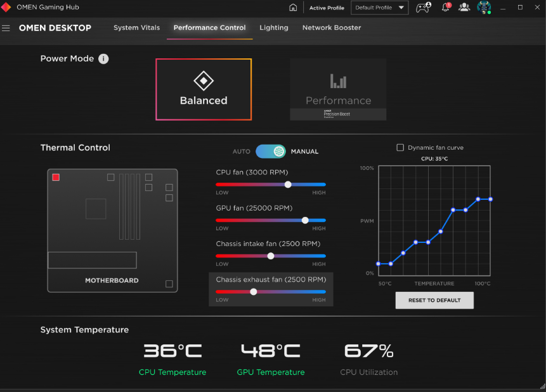The width and height of the screenshot is (546, 392).
Task: Click the Precision Boost badge
Action: (x=337, y=114)
